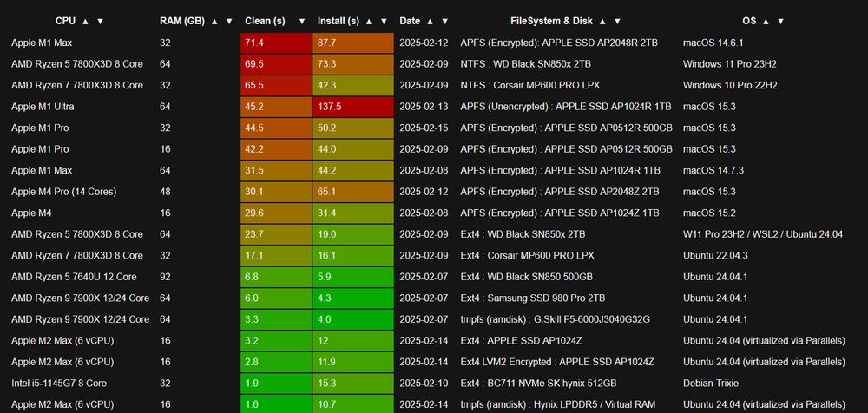The image size is (868, 413).
Task: Select APFS (Unencrypted) APPLE SSD AP1024R cell
Action: (x=566, y=107)
